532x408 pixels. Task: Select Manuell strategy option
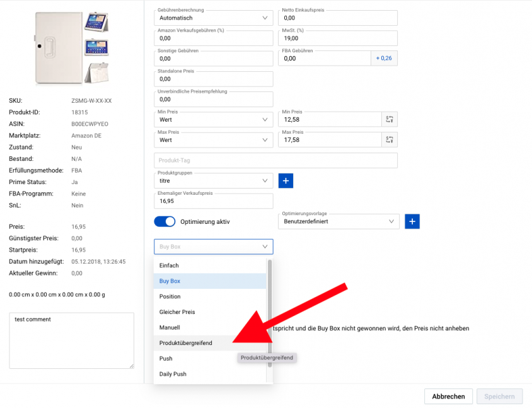(210, 327)
